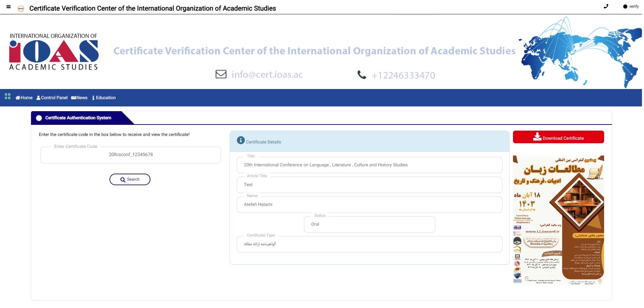Click the Search button

(x=130, y=179)
